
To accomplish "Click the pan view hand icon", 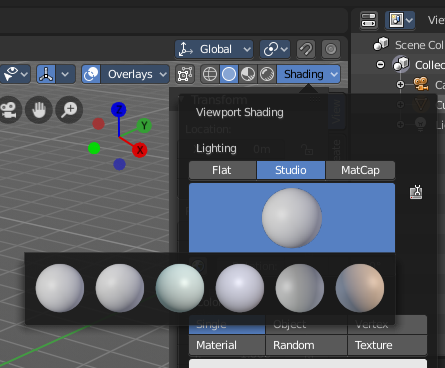I will click(x=39, y=110).
